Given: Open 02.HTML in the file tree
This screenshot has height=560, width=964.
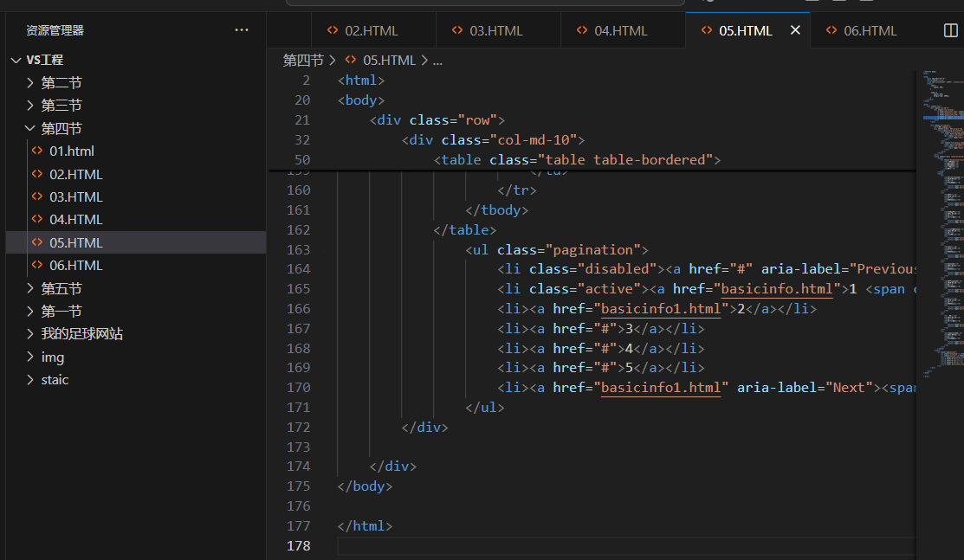Looking at the screenshot, I should pyautogui.click(x=76, y=174).
